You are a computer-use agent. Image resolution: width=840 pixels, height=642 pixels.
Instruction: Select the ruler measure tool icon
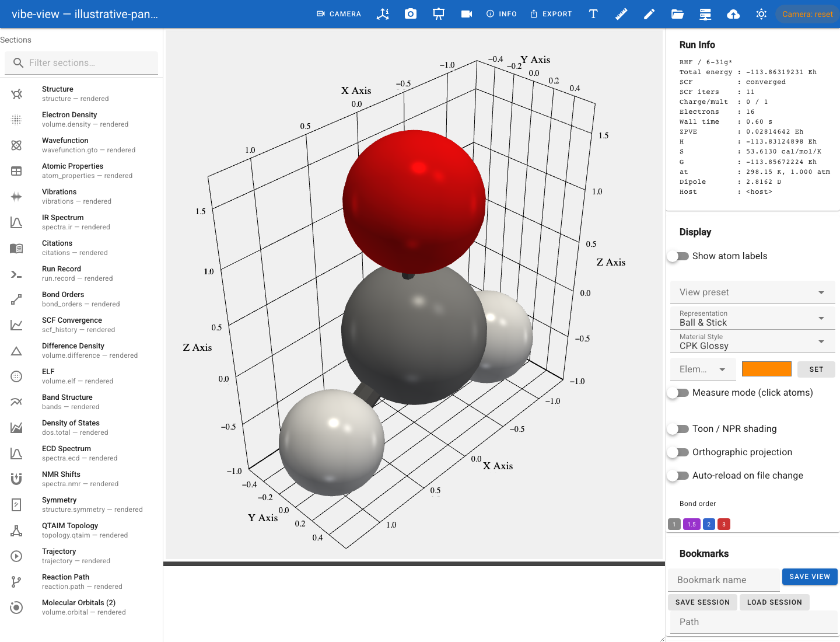point(621,14)
